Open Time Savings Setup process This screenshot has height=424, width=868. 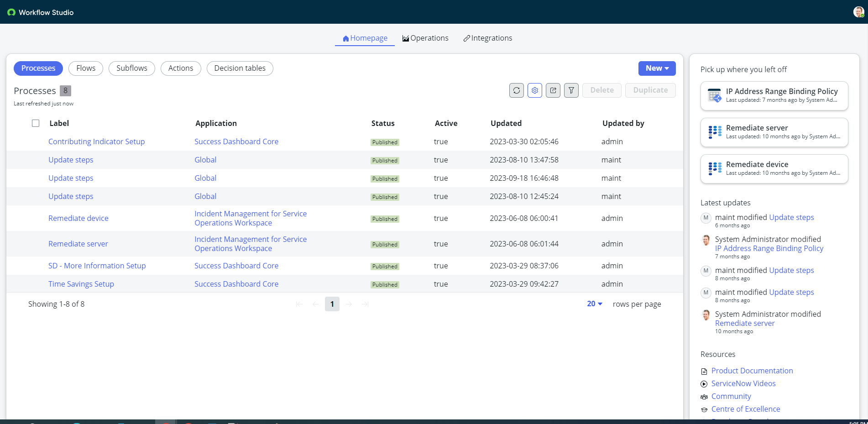(x=81, y=284)
